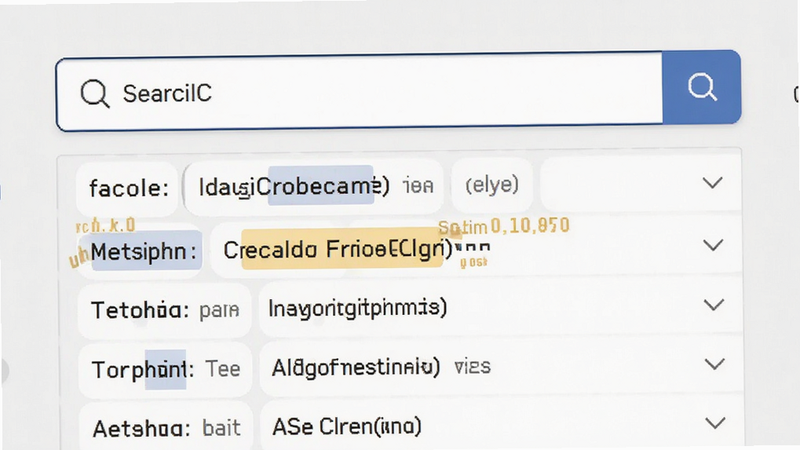Select the facole: label chip
The height and width of the screenshot is (450, 800).
coord(128,188)
